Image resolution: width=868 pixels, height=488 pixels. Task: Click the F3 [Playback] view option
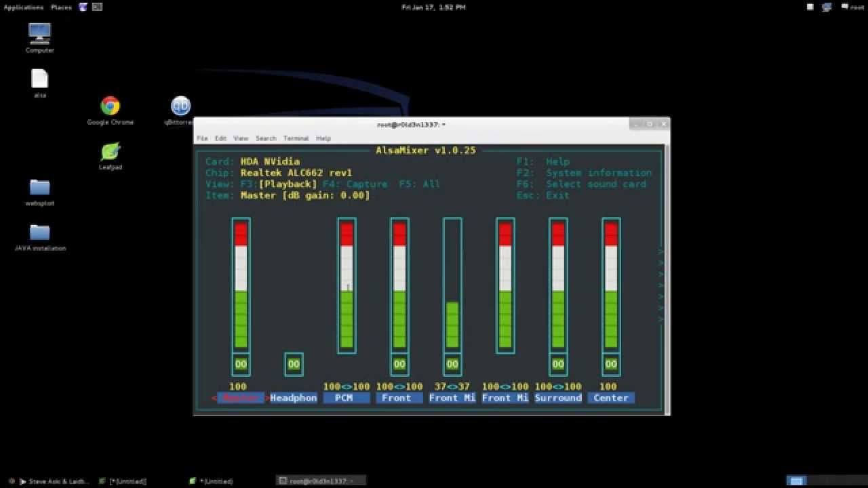[x=279, y=184]
